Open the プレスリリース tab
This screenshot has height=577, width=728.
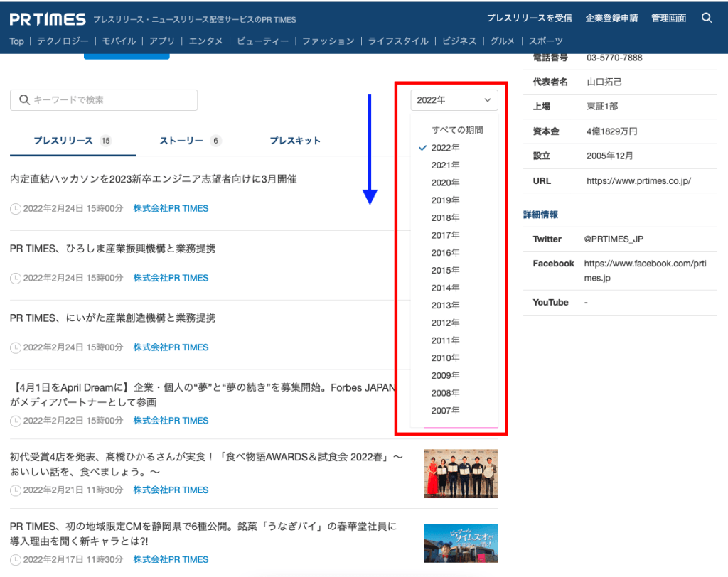(x=72, y=141)
